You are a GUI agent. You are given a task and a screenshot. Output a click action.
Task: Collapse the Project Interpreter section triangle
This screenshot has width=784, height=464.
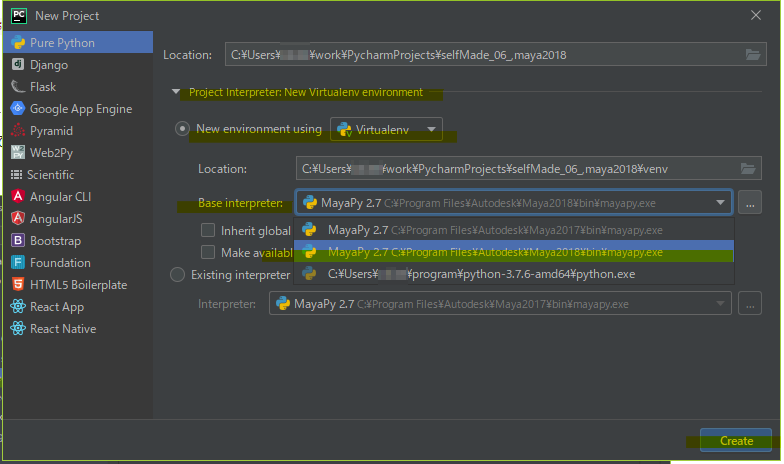tap(177, 92)
